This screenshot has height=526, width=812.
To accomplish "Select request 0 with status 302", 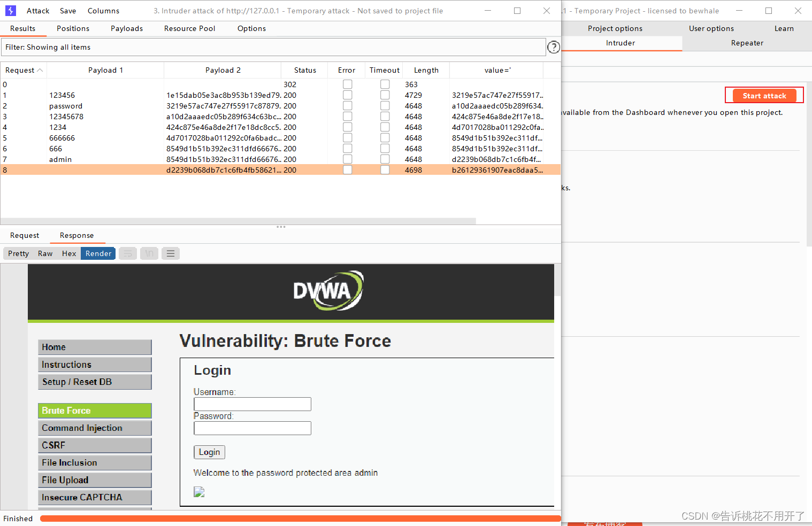I will 280,84.
